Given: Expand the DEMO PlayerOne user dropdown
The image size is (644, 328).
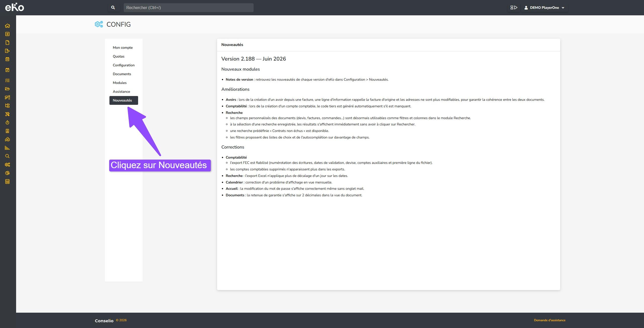Looking at the screenshot, I should [x=544, y=8].
